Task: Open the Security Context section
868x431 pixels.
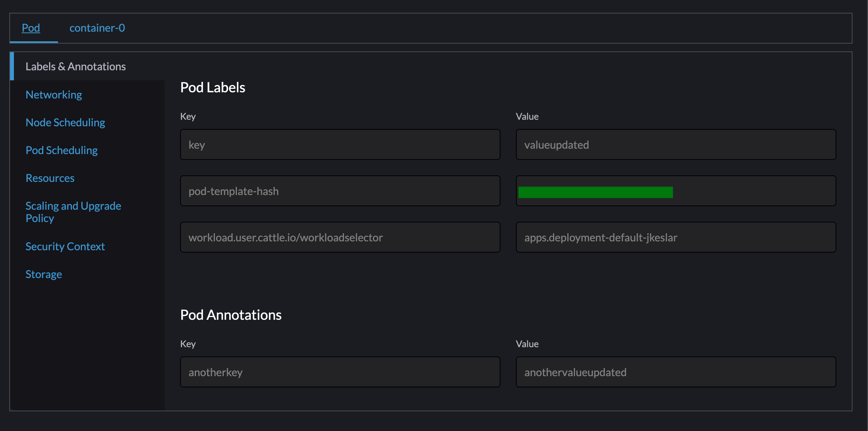Action: (x=65, y=246)
